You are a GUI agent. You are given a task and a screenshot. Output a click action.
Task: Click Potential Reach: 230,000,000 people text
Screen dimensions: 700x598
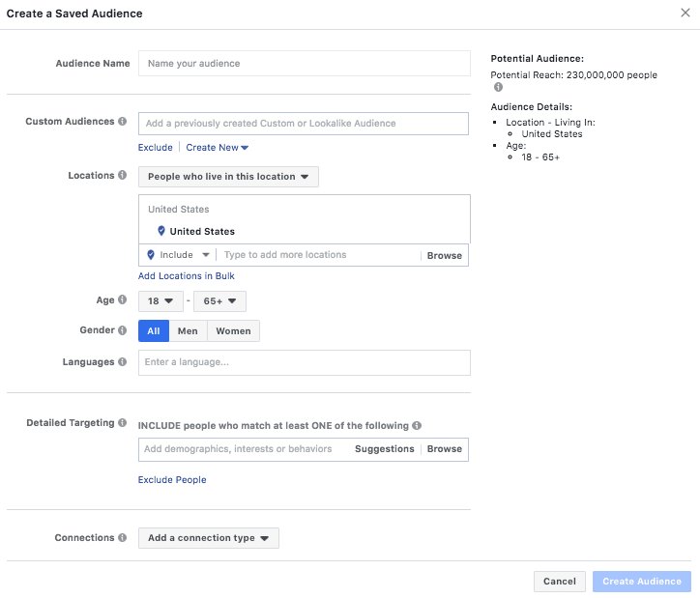(x=574, y=75)
